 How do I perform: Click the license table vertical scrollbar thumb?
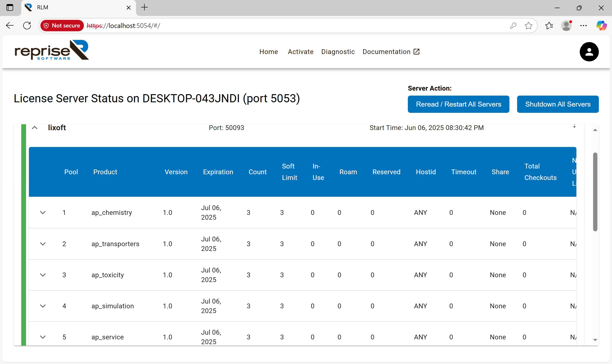(x=595, y=192)
